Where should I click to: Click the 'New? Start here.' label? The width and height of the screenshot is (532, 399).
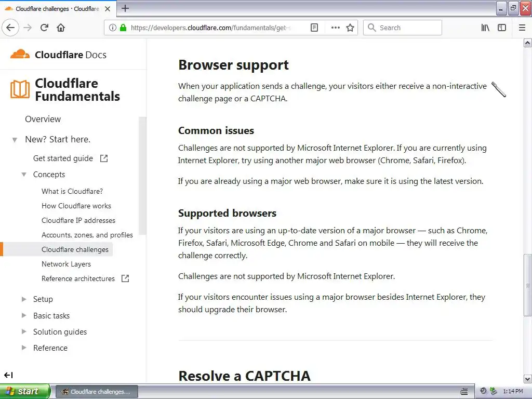tap(58, 139)
